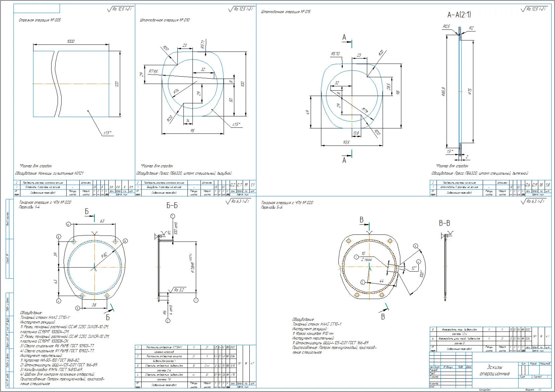Click the lower section marker letter Б
The width and height of the screenshot is (555, 392).
[108, 316]
